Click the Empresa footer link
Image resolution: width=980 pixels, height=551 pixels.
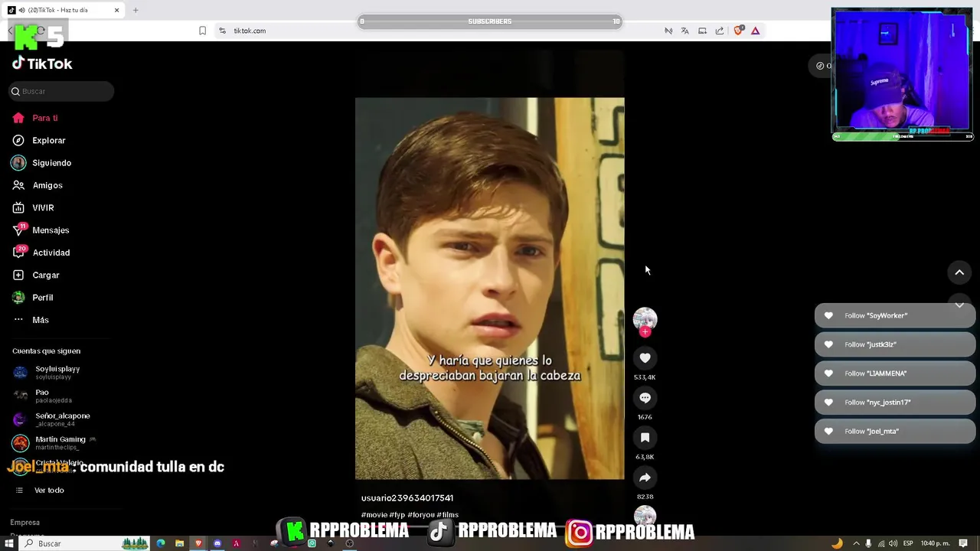[x=24, y=523]
